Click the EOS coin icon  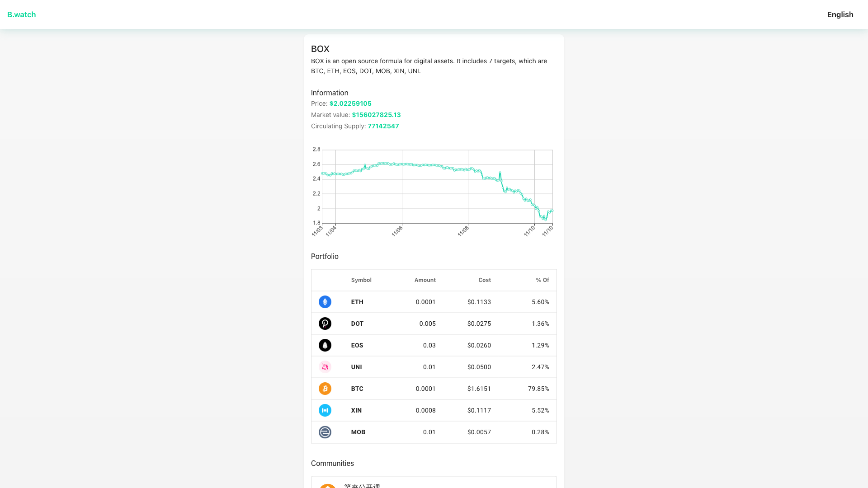[325, 345]
